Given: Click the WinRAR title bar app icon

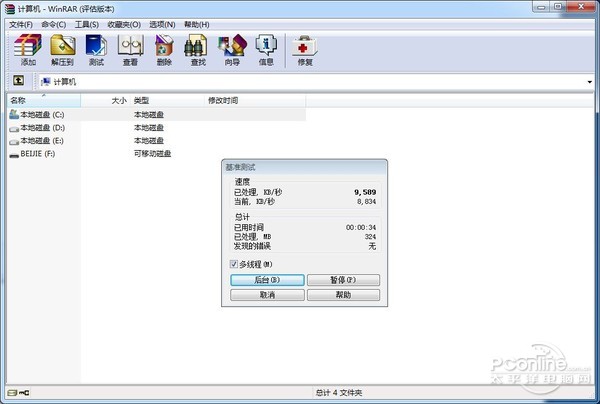Looking at the screenshot, I should 10,9.
